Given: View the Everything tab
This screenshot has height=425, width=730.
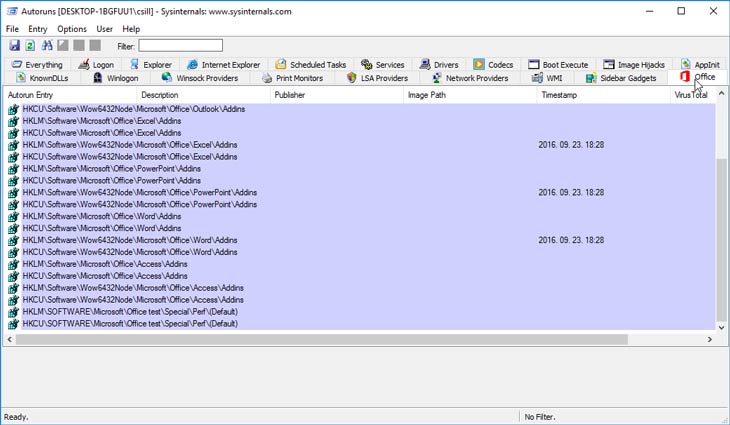Looking at the screenshot, I should (x=37, y=65).
